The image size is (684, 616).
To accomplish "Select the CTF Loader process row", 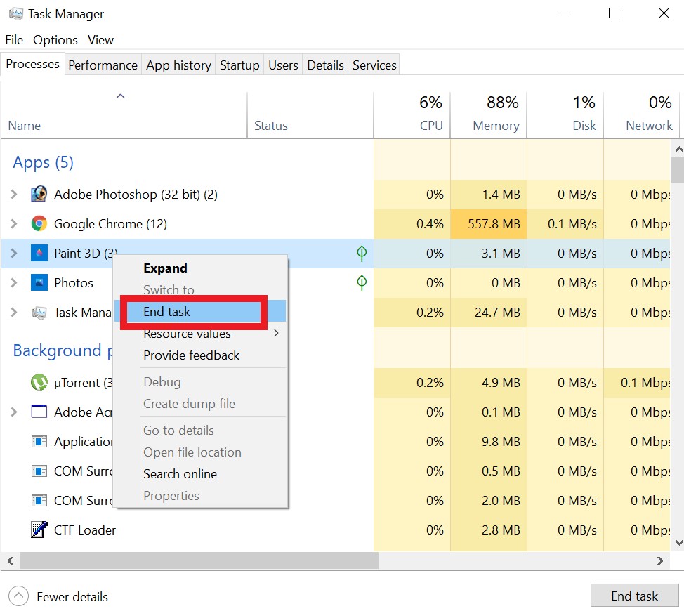I will pyautogui.click(x=336, y=530).
